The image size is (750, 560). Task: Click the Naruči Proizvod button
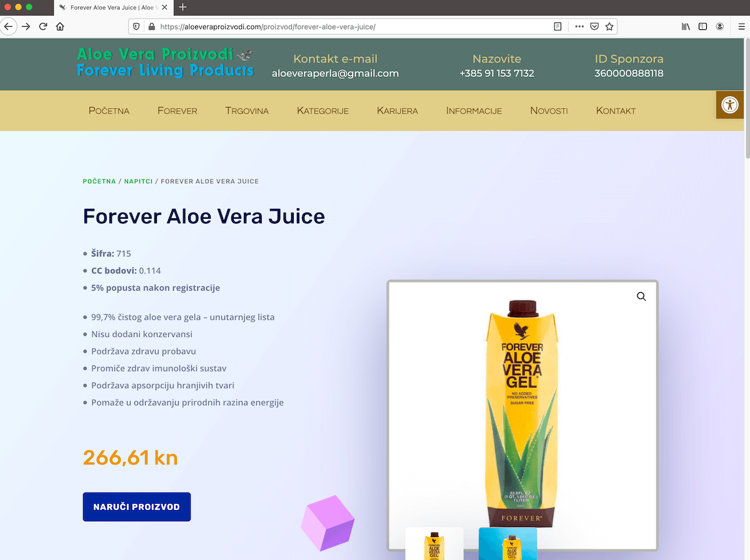pos(136,507)
